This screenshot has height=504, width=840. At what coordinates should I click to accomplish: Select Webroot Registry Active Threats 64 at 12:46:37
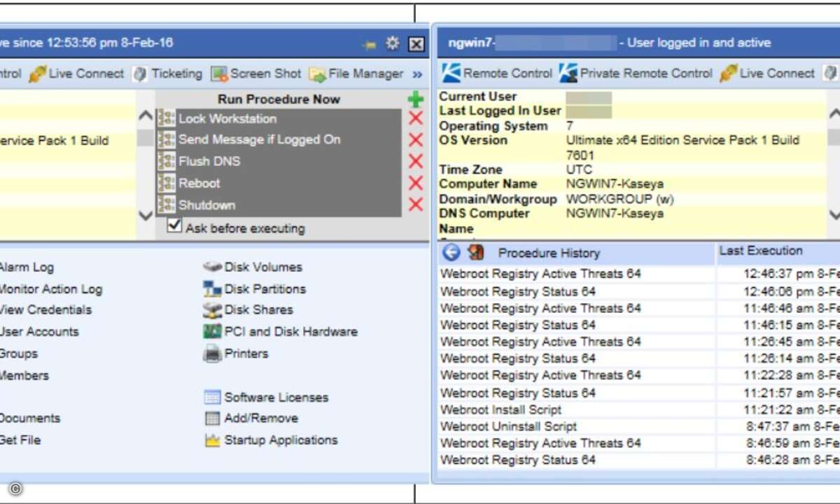[x=540, y=274]
